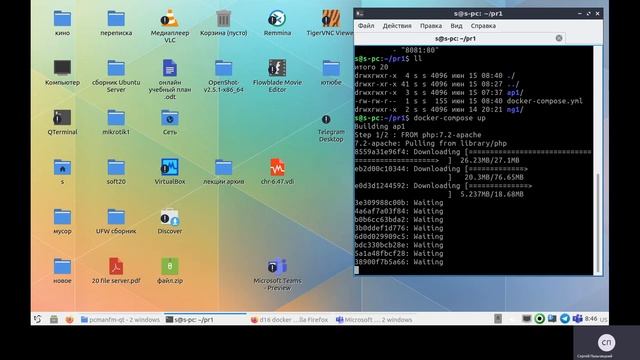640x360 pixels.
Task: Open the soft20 folder
Action: [116, 167]
